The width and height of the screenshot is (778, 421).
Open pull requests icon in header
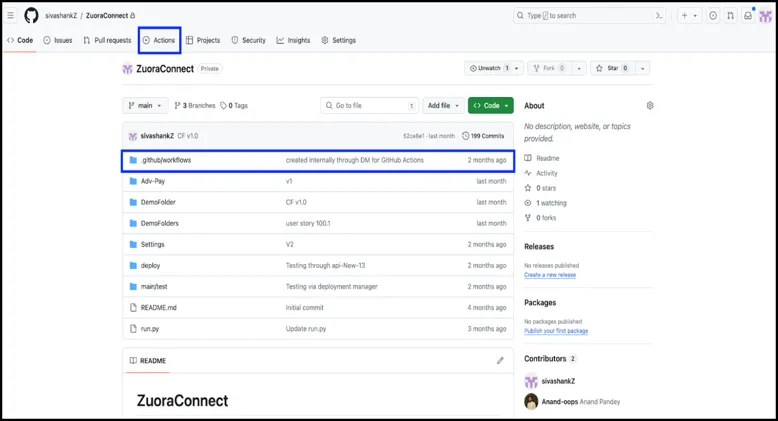point(730,15)
